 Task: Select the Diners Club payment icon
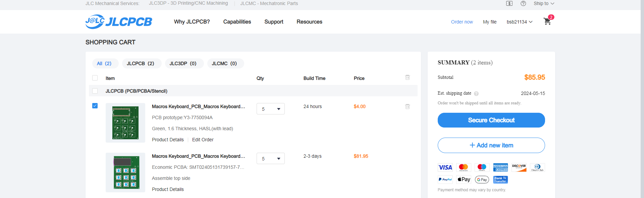(537, 167)
